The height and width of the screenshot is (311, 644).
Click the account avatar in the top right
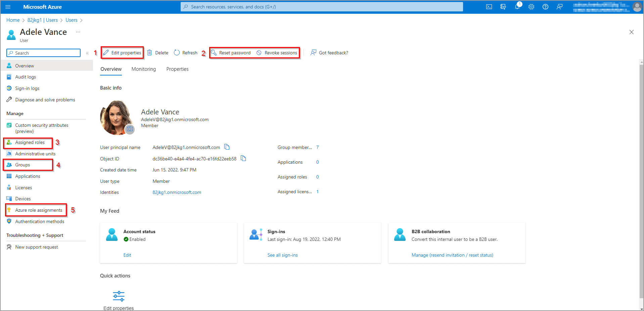tap(637, 7)
